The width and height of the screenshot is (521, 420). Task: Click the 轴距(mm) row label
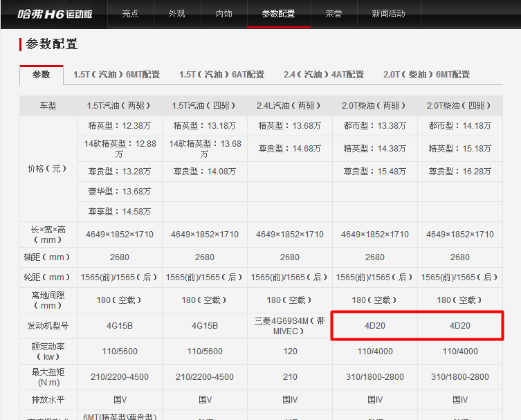(x=47, y=257)
